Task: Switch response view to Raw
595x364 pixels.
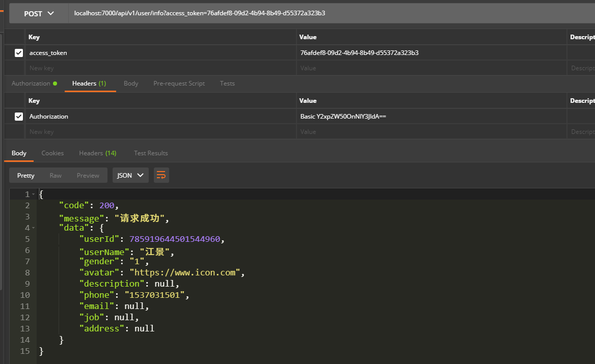Action: pyautogui.click(x=56, y=175)
